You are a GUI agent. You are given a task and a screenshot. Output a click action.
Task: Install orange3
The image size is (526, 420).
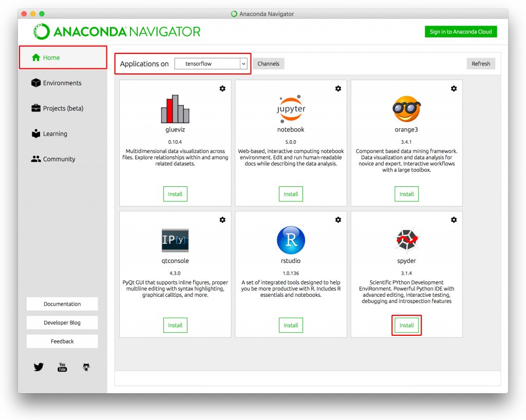pyautogui.click(x=407, y=194)
